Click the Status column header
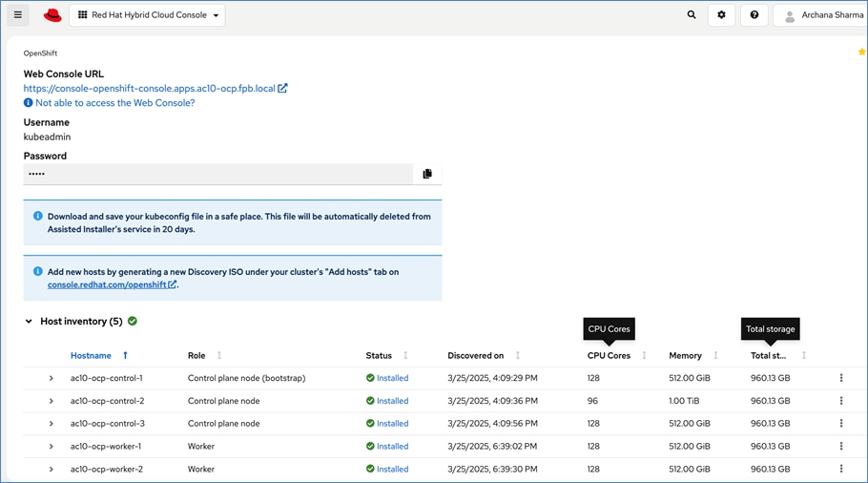868x483 pixels. click(379, 356)
